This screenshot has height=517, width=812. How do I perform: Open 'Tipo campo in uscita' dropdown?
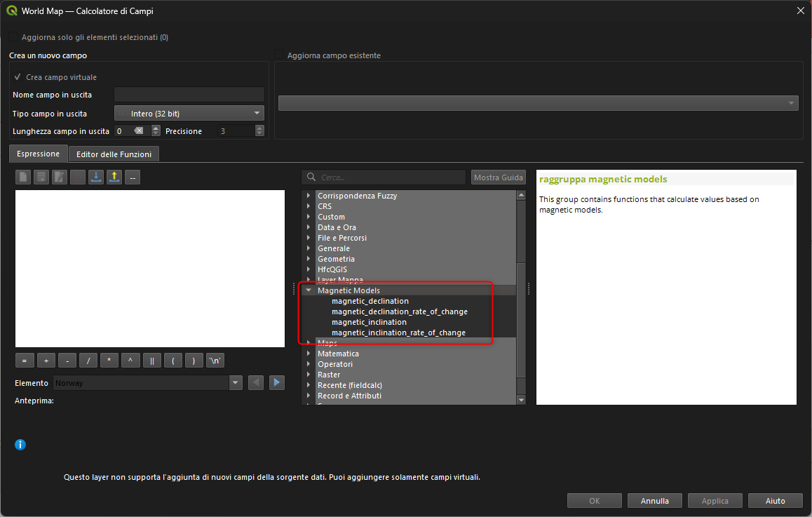189,113
